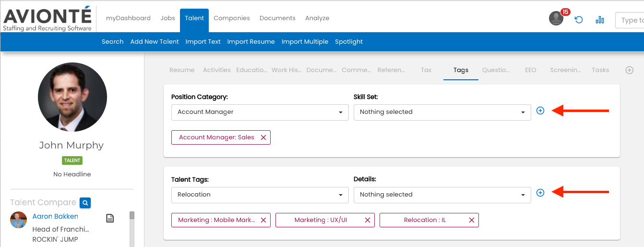This screenshot has height=247, width=644.
Task: Open Aaron Bakken's profile link
Action: click(x=55, y=216)
